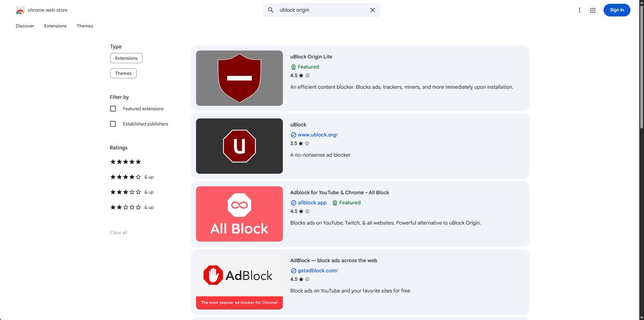Enable the Featured extensions checkbox

(x=113, y=108)
